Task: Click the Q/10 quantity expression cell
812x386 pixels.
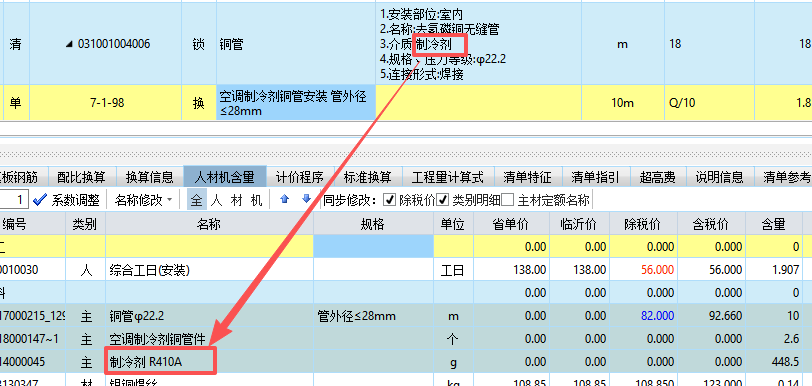Action: (709, 103)
